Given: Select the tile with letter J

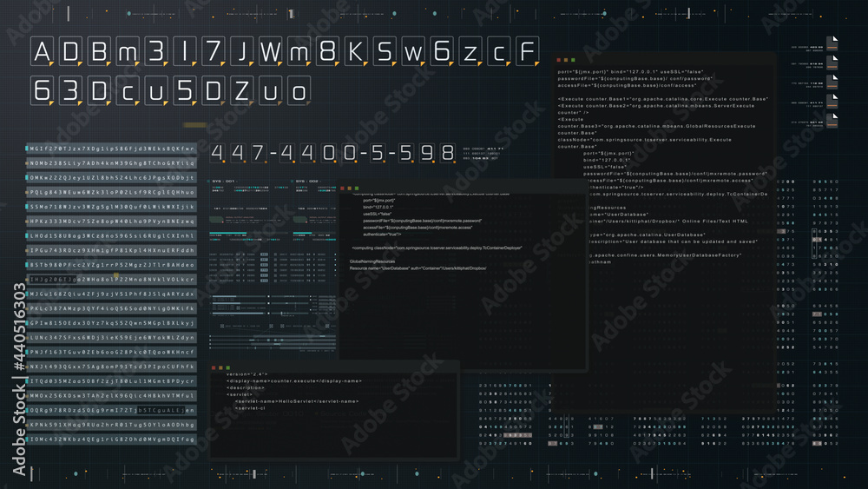Looking at the screenshot, I should (x=242, y=51).
